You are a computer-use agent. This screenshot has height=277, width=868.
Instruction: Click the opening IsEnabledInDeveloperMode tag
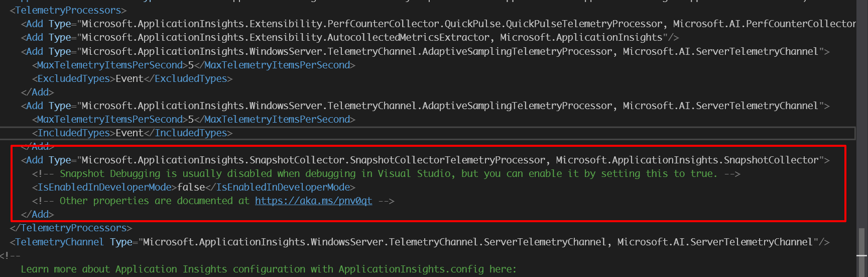pyautogui.click(x=104, y=187)
